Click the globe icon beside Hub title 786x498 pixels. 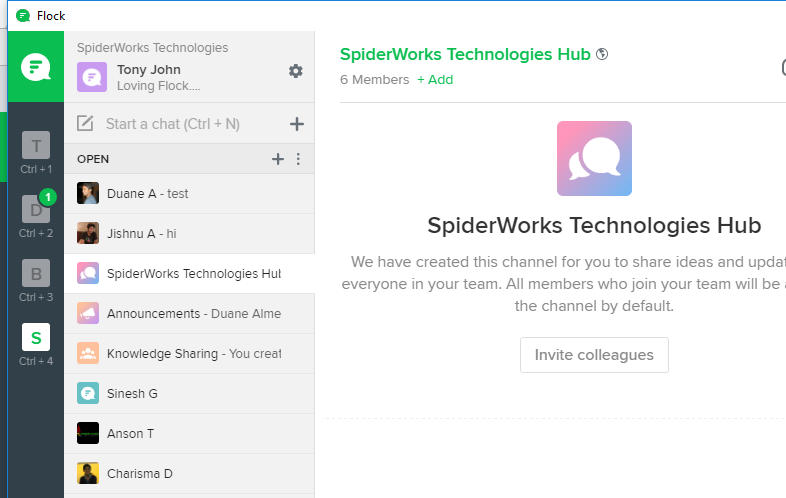(601, 55)
